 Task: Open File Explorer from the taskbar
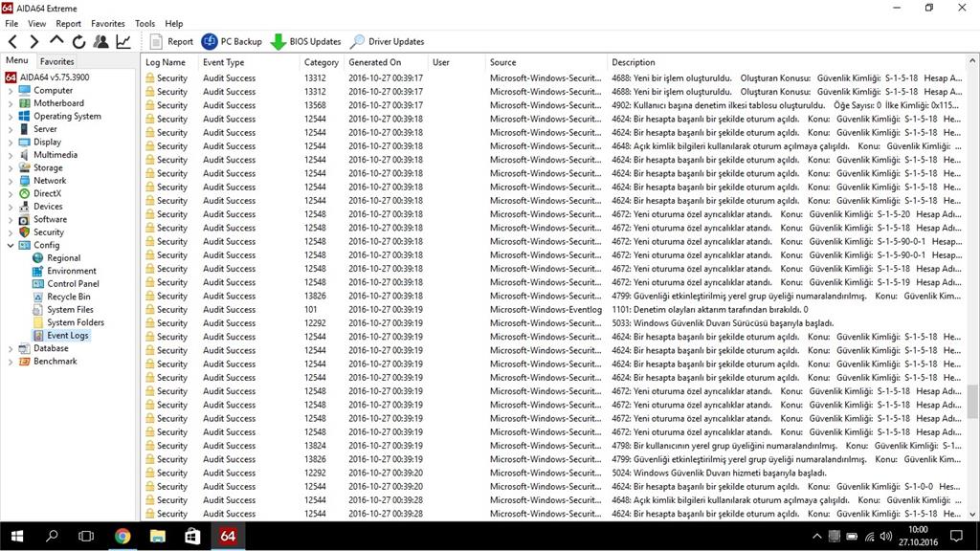point(158,536)
